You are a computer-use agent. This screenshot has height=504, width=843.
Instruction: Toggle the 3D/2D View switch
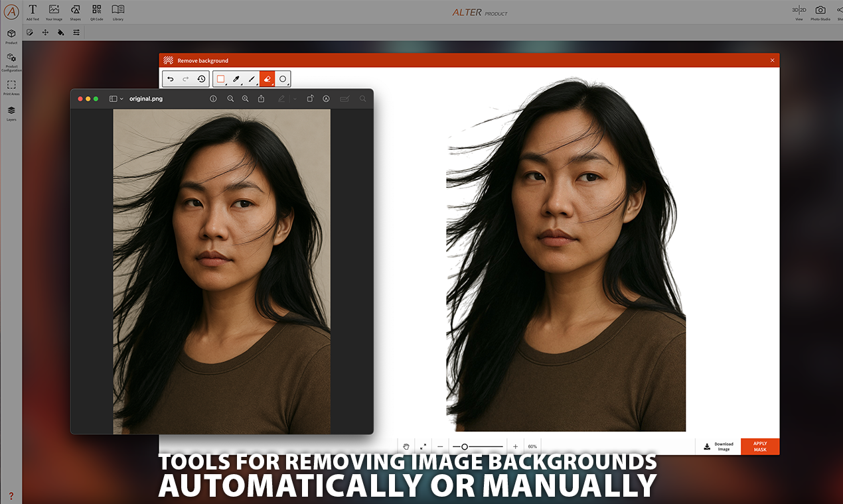(799, 12)
